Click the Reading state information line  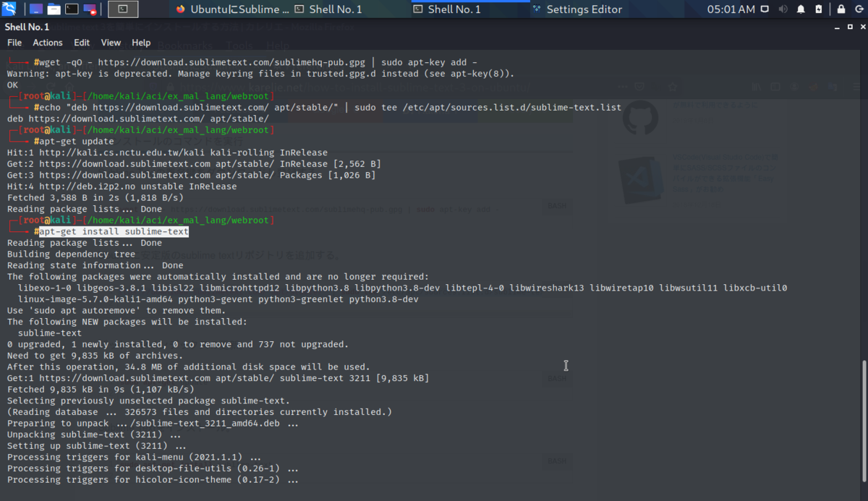95,265
